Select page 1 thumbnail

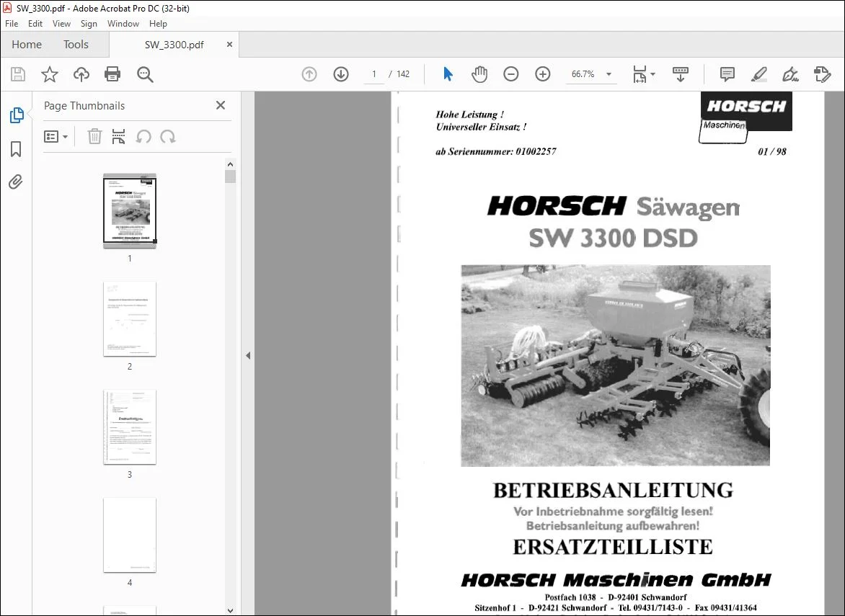click(130, 211)
